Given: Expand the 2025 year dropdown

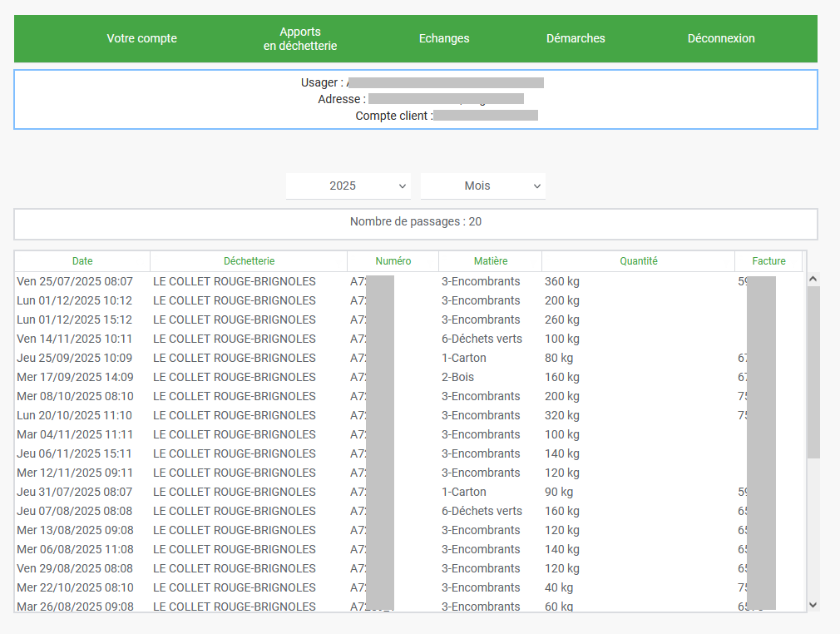Looking at the screenshot, I should 348,186.
